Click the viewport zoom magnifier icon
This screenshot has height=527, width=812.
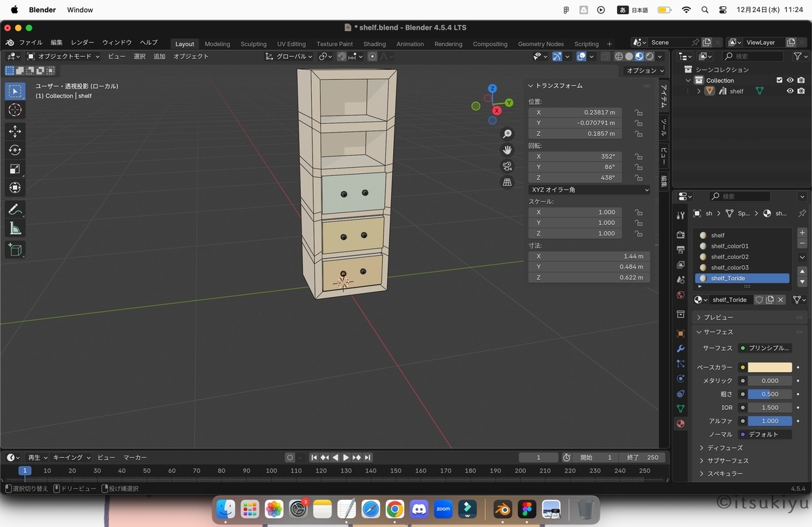point(507,134)
